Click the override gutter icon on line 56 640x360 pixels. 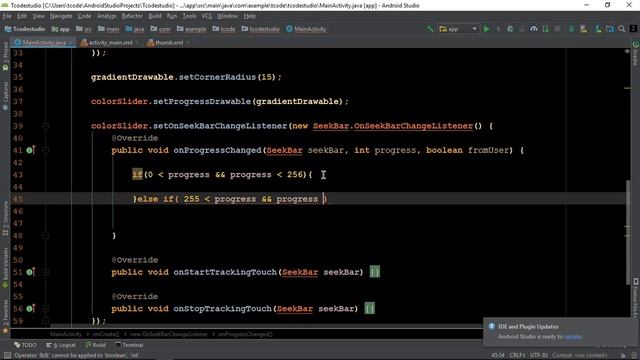point(30,309)
